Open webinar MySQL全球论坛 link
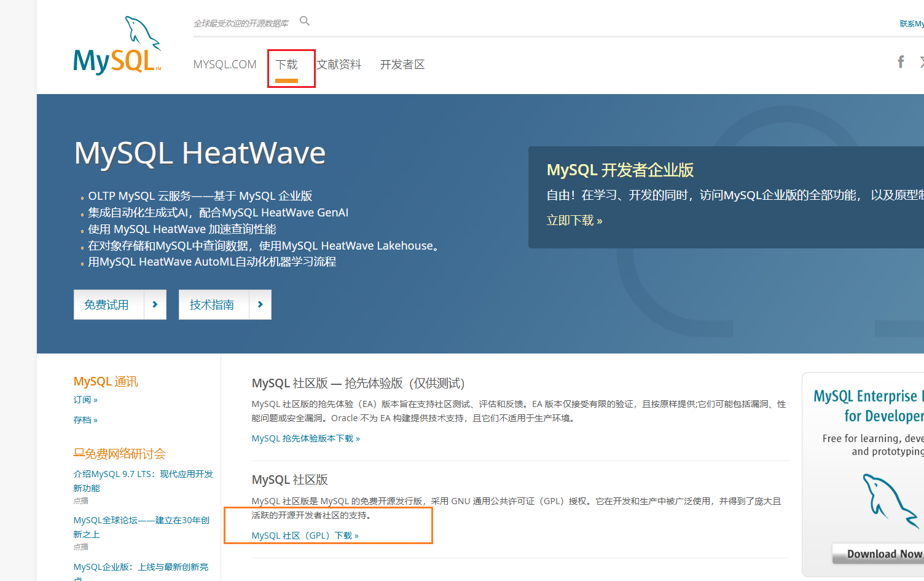The image size is (924, 581). (141, 527)
